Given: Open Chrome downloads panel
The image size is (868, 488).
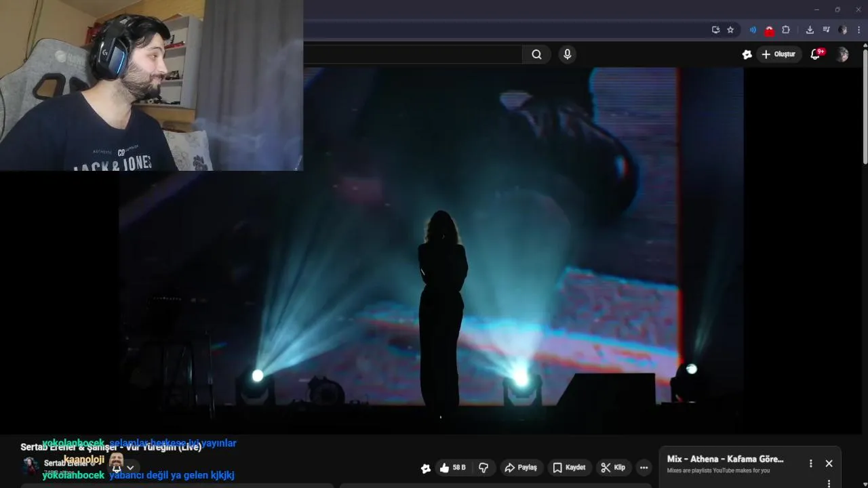Looking at the screenshot, I should [x=810, y=30].
